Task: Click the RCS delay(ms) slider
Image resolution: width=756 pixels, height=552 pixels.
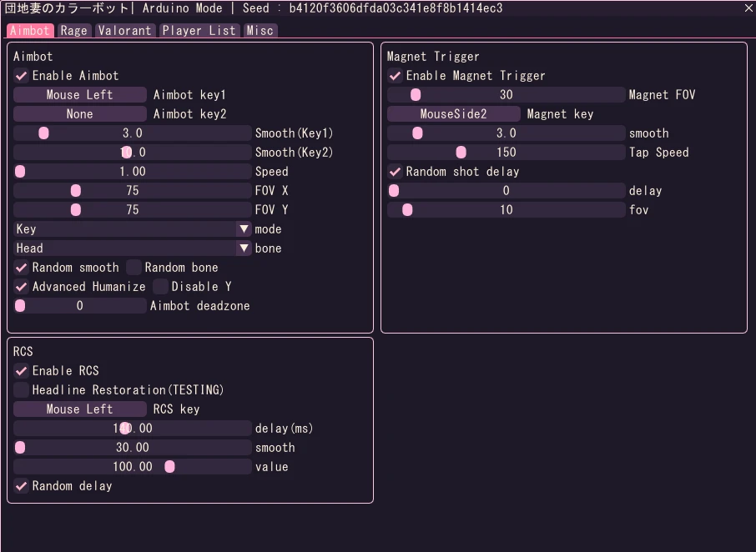Action: click(x=133, y=429)
